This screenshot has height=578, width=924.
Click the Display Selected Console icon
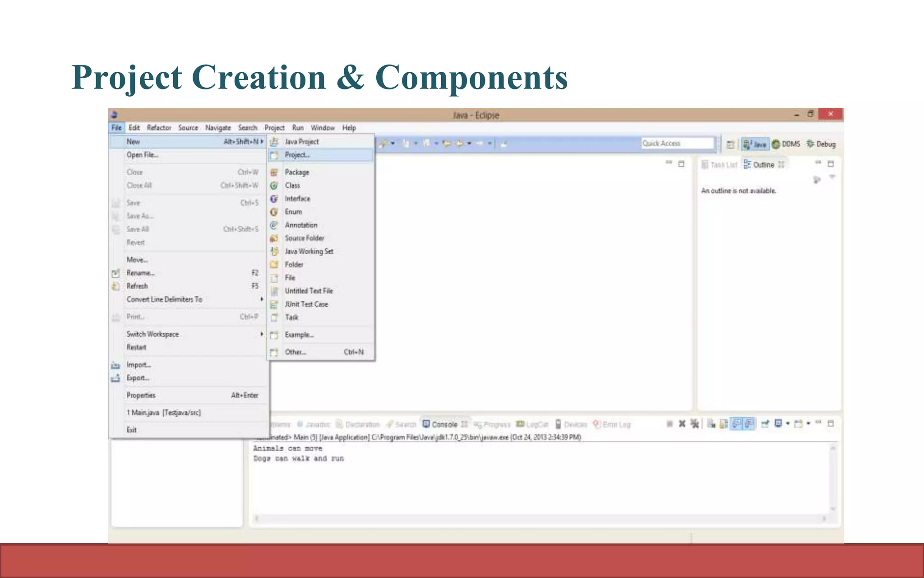(x=778, y=424)
